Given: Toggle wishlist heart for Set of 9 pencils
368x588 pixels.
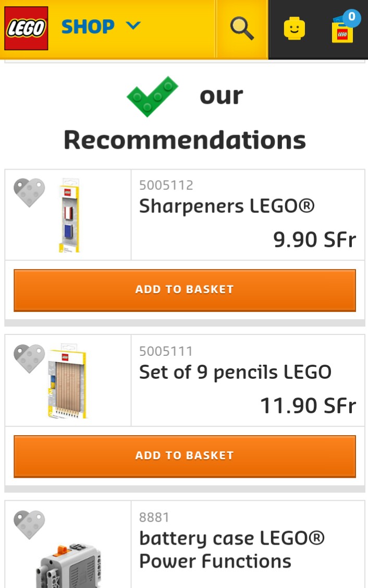Looking at the screenshot, I should [29, 358].
